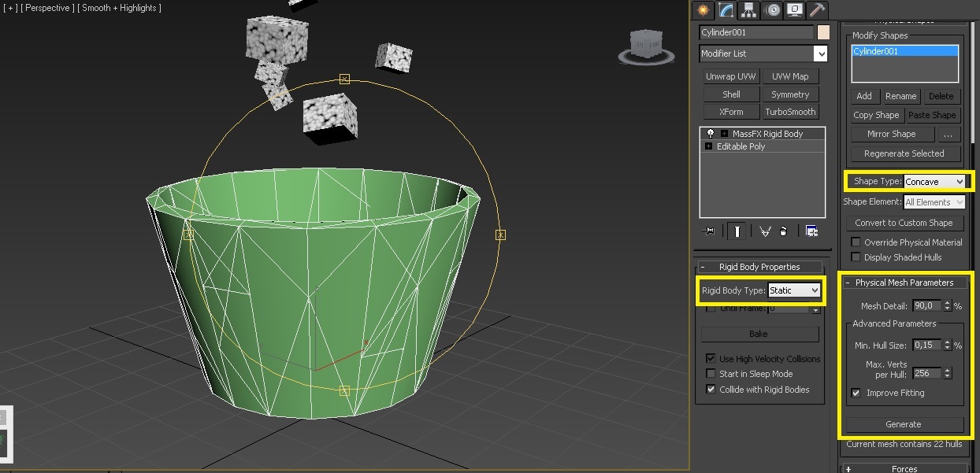Viewport: 980px width, 473px height.
Task: Toggle Show End Result icon
Action: click(737, 231)
